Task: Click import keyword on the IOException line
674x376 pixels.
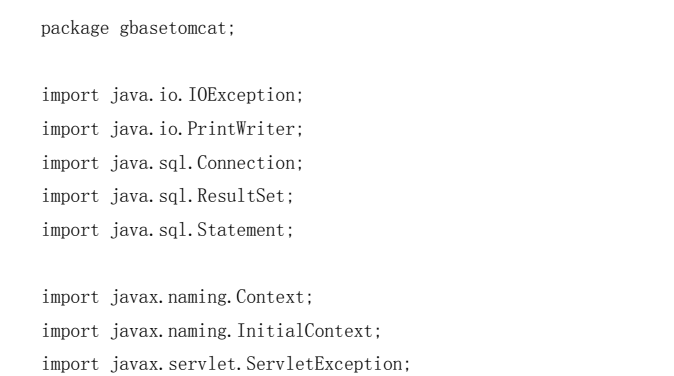Action: pos(70,95)
